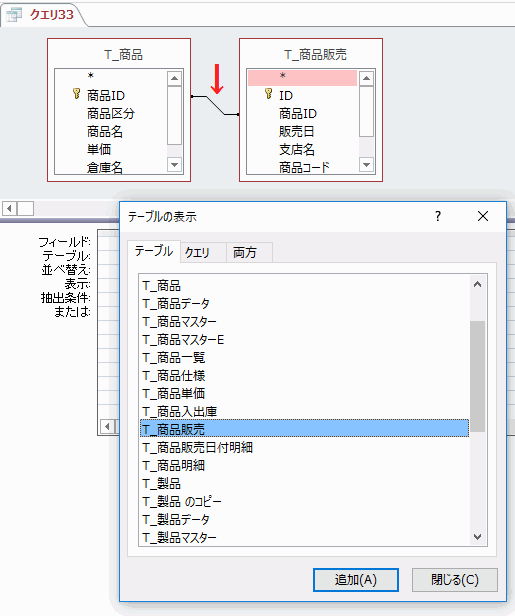Screen dimensions: 515x616
Task: Select T_製品 のコピー in the list
Action: coord(304,501)
